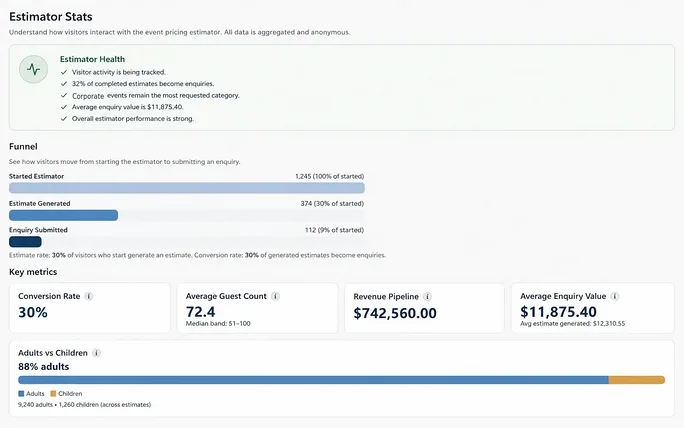Viewport: 684px width, 428px height.
Task: Open the Conversion Rate info icon
Action: coord(89,296)
